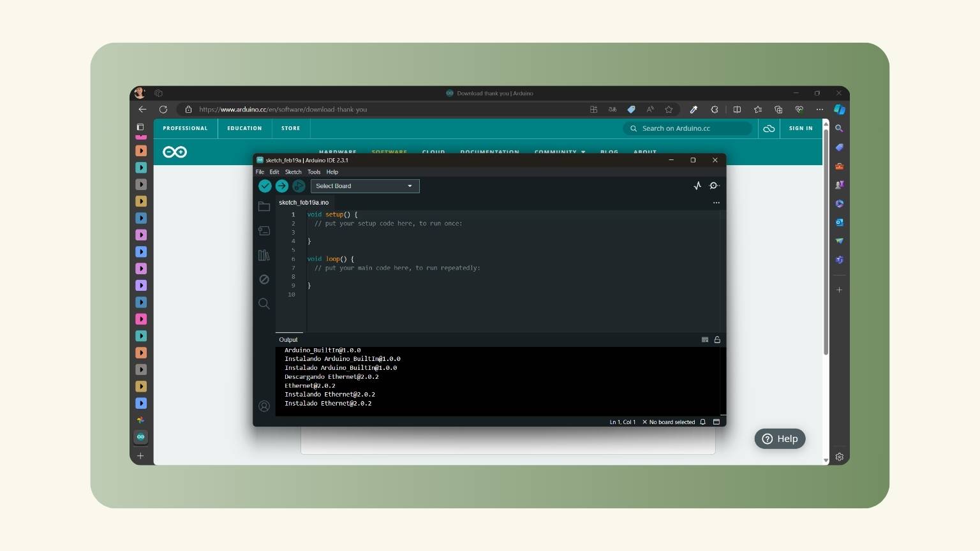
Task: Click the page vertical scrollbar
Action: [826, 242]
